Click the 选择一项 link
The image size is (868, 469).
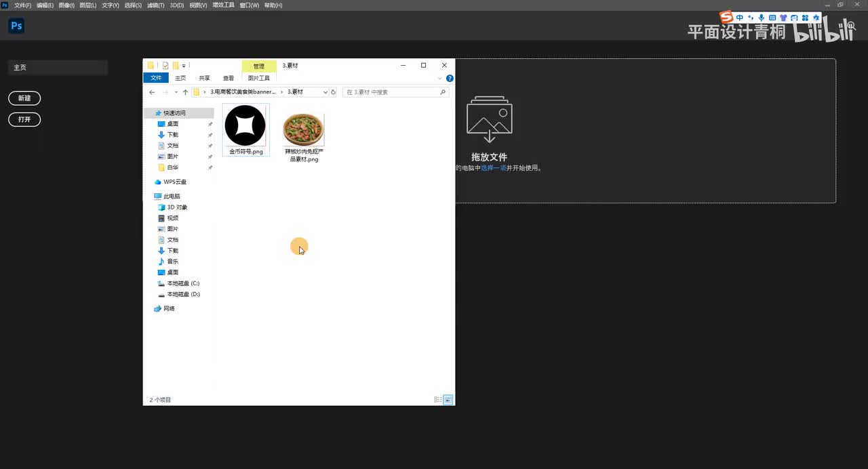494,168
